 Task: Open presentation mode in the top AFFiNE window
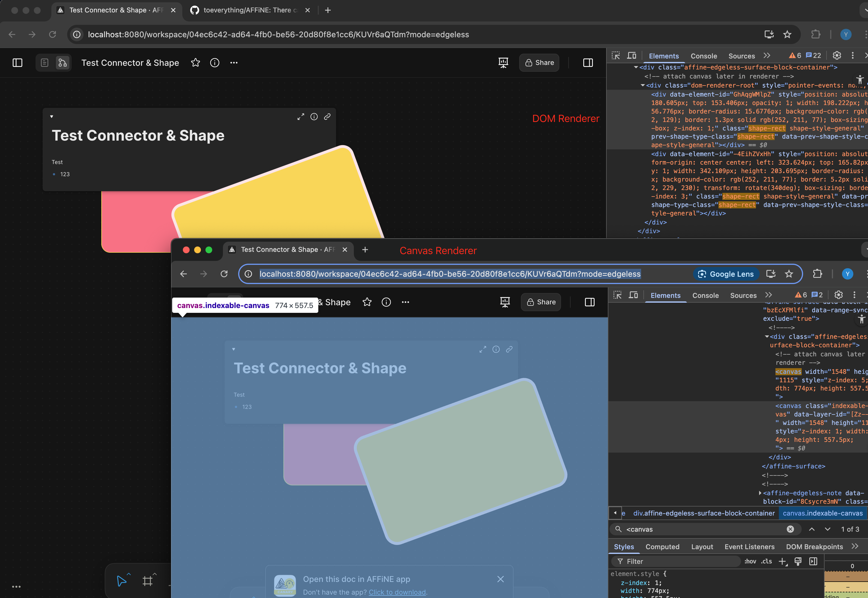[503, 63]
